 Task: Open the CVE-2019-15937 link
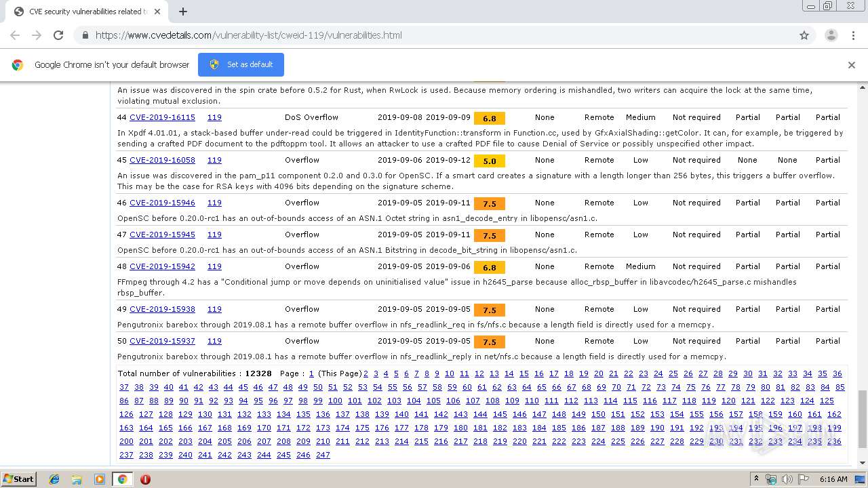pos(162,341)
